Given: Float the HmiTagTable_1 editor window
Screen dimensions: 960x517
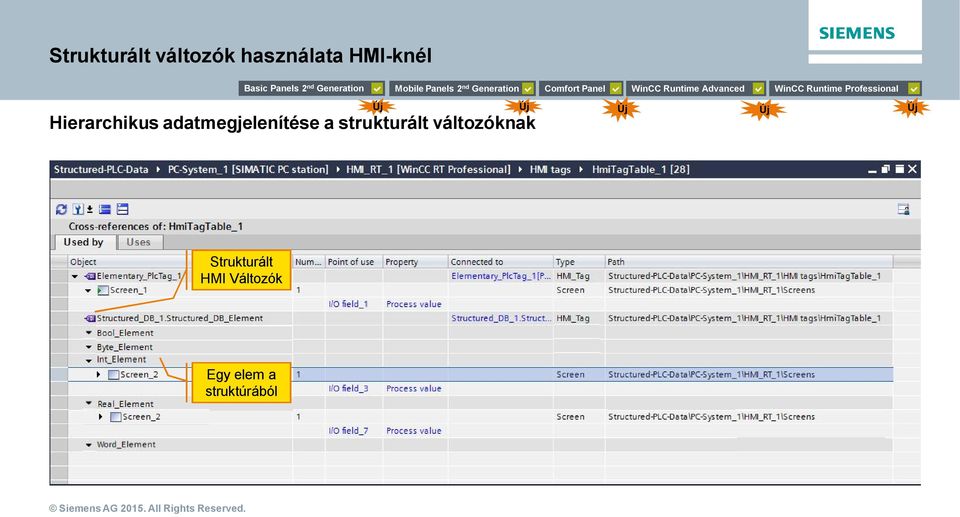Looking at the screenshot, I should [x=885, y=170].
